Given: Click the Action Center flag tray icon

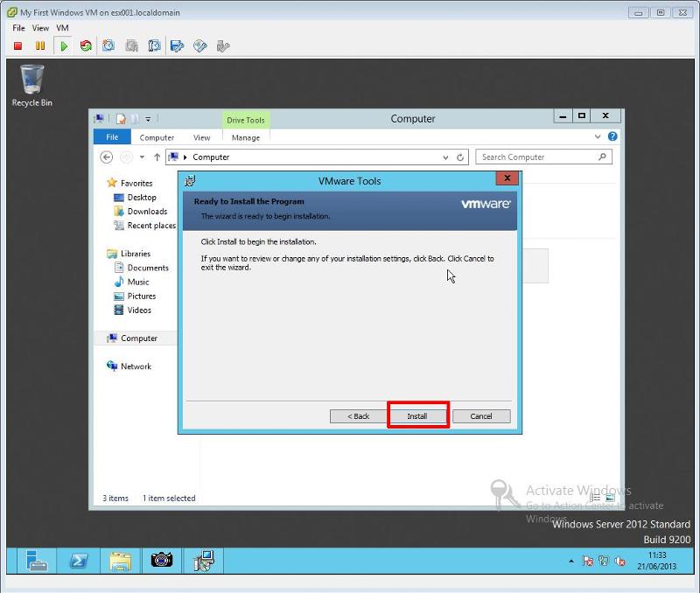Looking at the screenshot, I should [x=587, y=561].
